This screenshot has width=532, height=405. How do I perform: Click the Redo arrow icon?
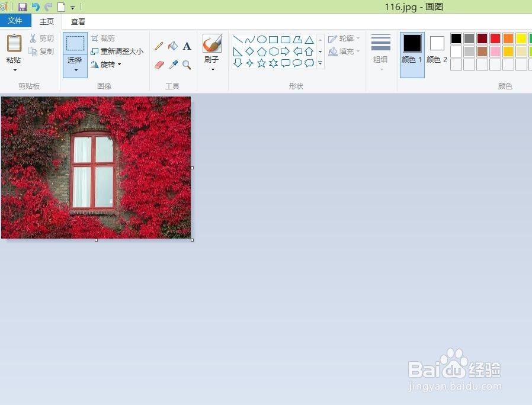pyautogui.click(x=49, y=7)
